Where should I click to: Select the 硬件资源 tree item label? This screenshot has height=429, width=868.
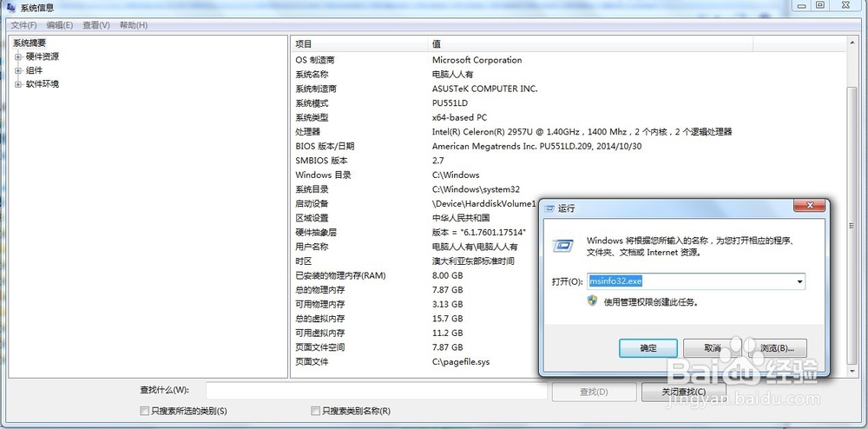point(43,56)
